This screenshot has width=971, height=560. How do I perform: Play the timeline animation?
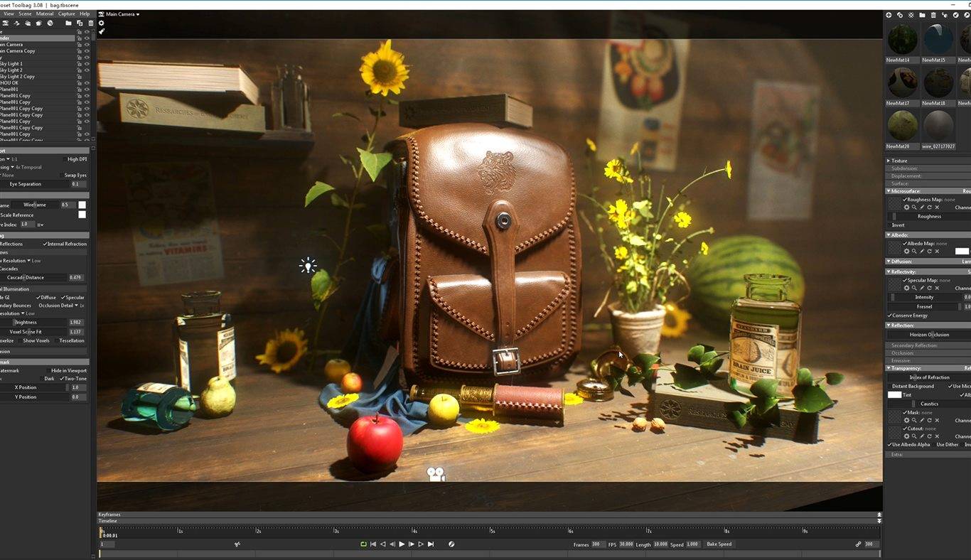click(x=402, y=544)
